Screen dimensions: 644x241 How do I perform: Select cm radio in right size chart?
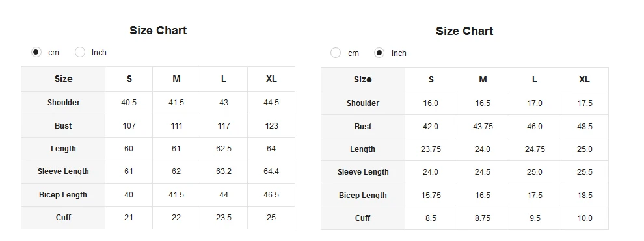336,53
